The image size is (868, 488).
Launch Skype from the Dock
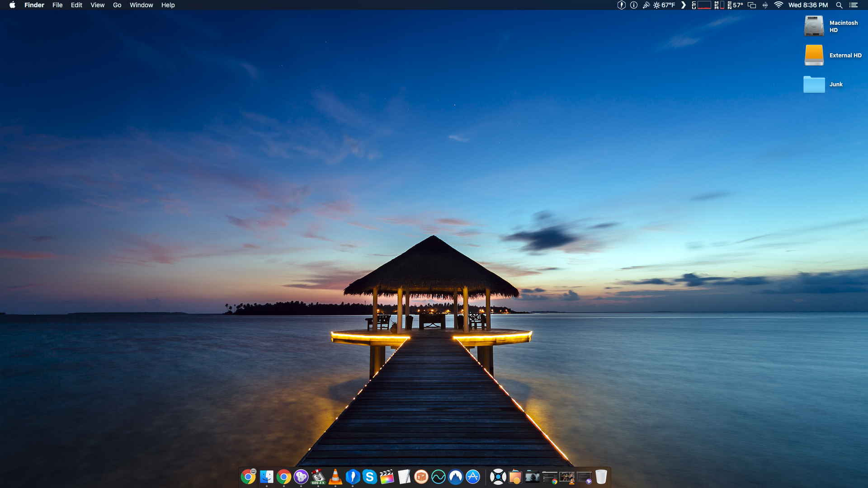pos(370,477)
